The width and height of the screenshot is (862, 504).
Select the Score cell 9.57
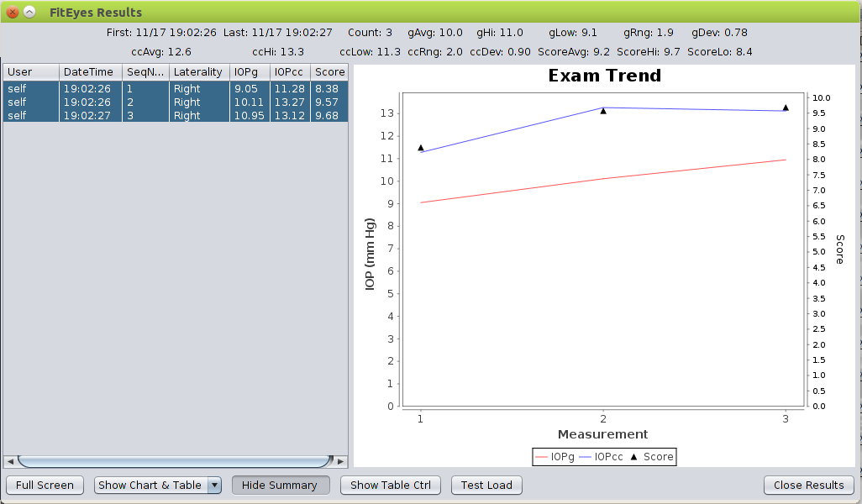[329, 102]
